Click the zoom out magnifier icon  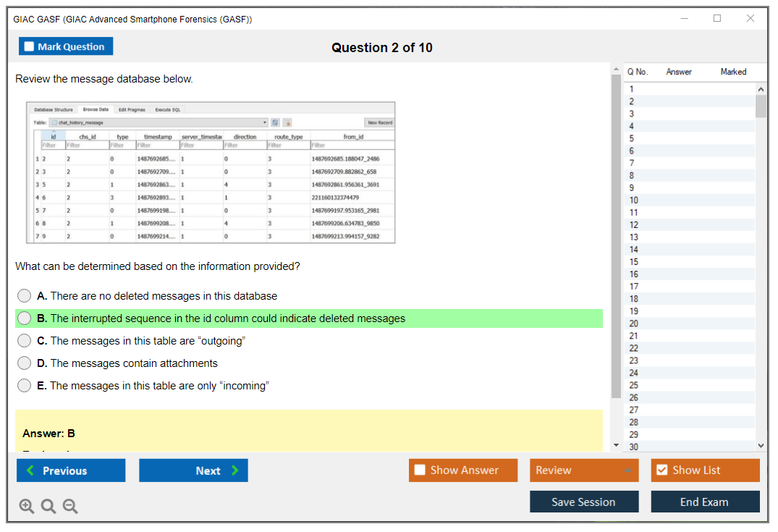70,507
